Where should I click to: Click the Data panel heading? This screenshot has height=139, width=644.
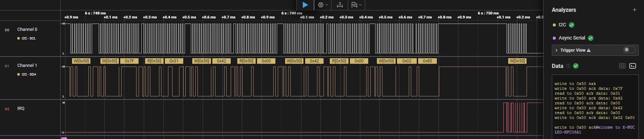point(557,66)
